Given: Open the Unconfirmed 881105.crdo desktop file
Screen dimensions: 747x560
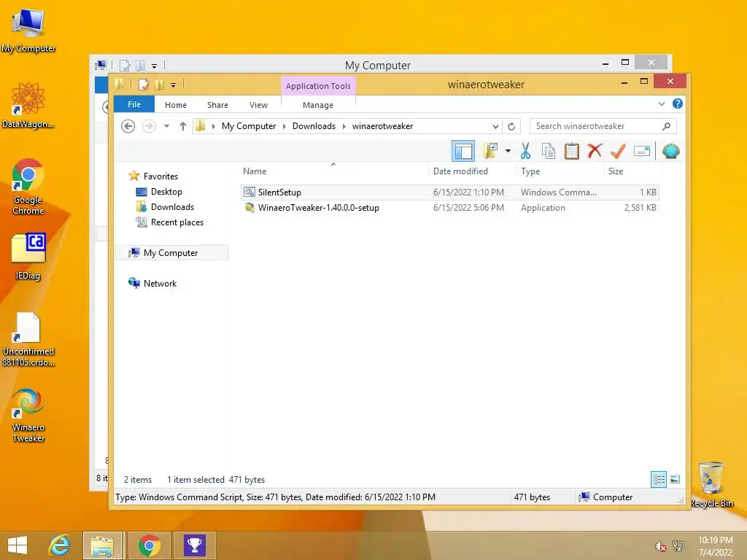Looking at the screenshot, I should pyautogui.click(x=28, y=339).
